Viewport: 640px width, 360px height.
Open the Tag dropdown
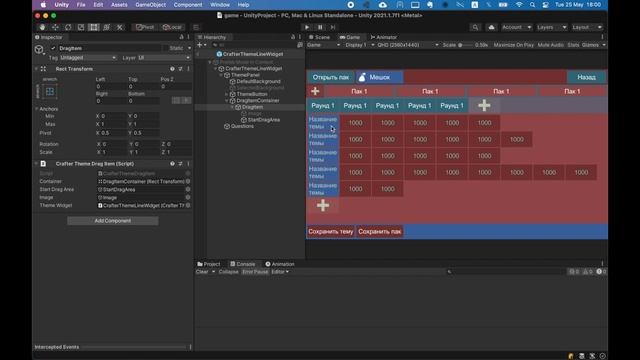pyautogui.click(x=88, y=58)
